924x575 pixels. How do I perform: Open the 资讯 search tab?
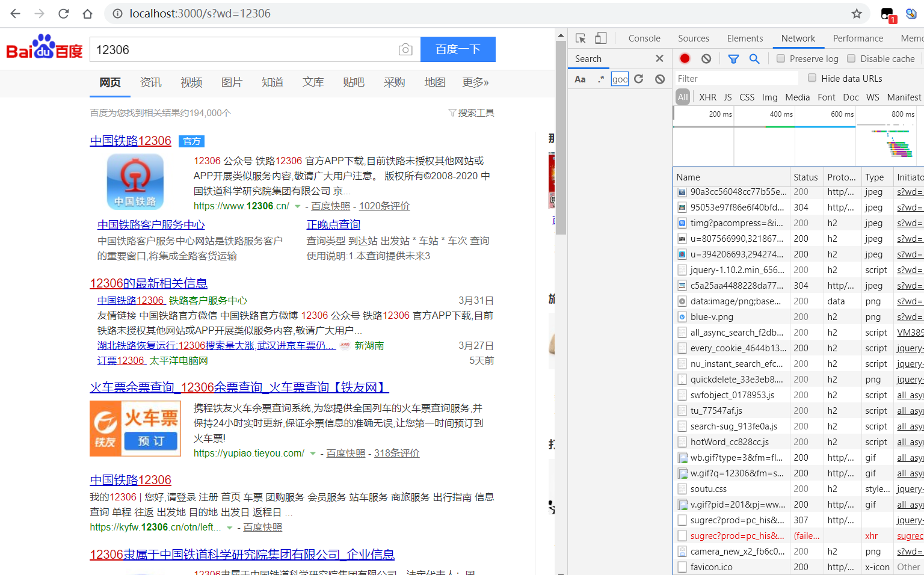click(150, 82)
